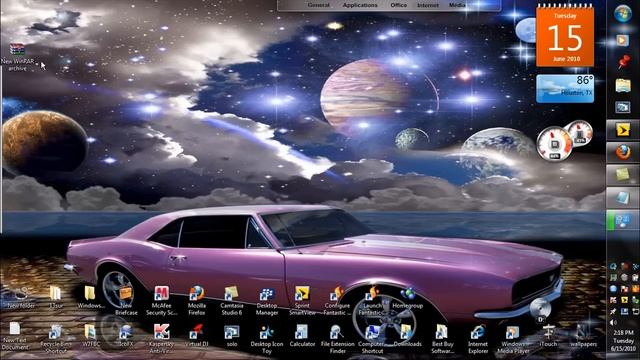
Task: Open the Windows Start orb
Action: [623, 14]
